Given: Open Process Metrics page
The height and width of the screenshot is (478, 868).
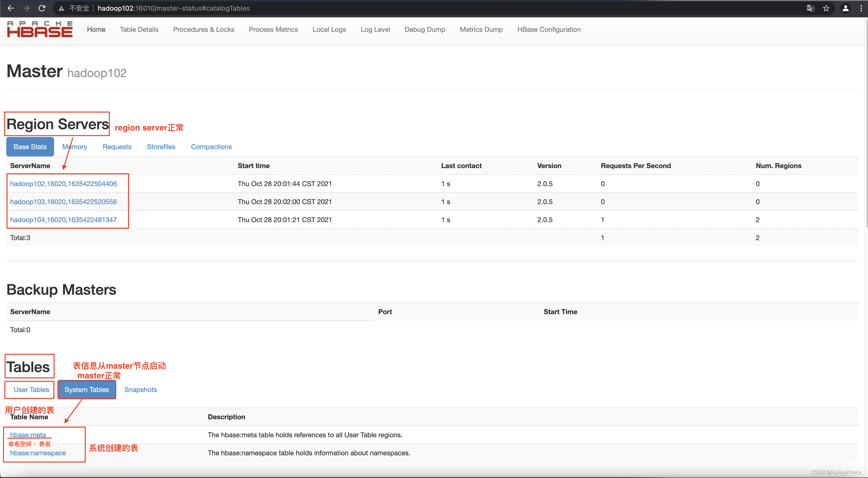Looking at the screenshot, I should point(273,30).
